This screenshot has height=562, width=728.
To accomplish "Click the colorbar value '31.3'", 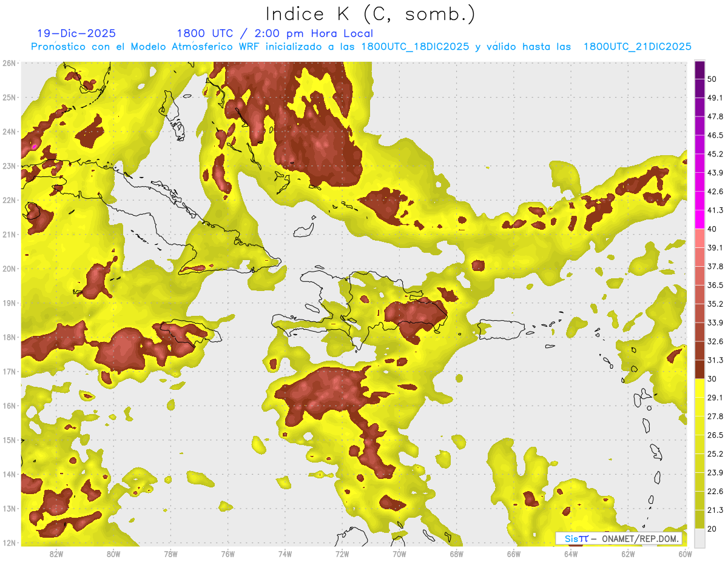I will pos(715,360).
